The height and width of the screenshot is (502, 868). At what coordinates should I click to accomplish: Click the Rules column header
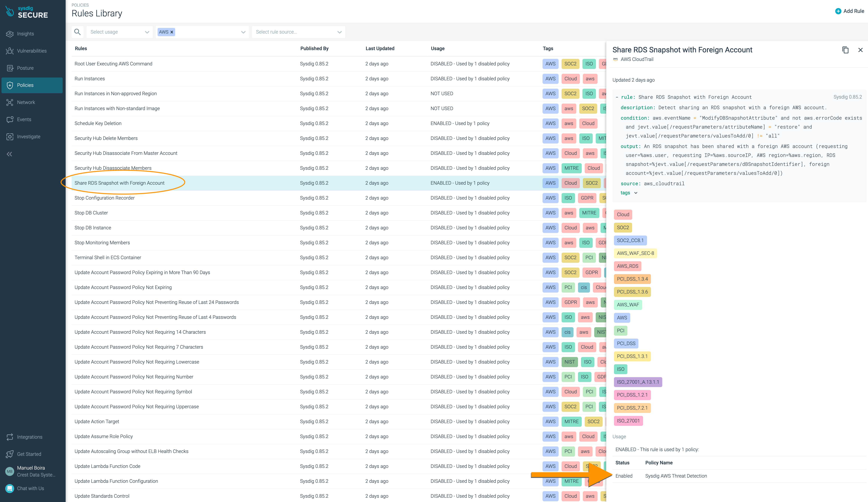pos(81,48)
